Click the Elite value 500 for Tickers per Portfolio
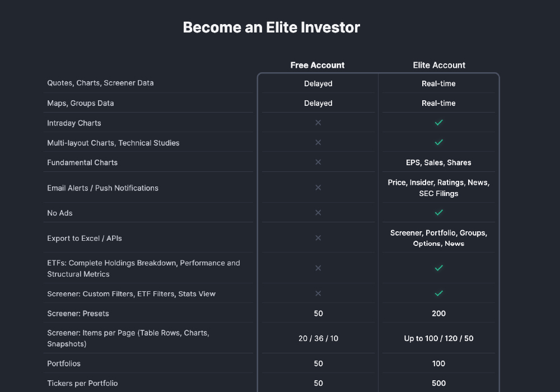Screen dimensions: 560x392 438,384
